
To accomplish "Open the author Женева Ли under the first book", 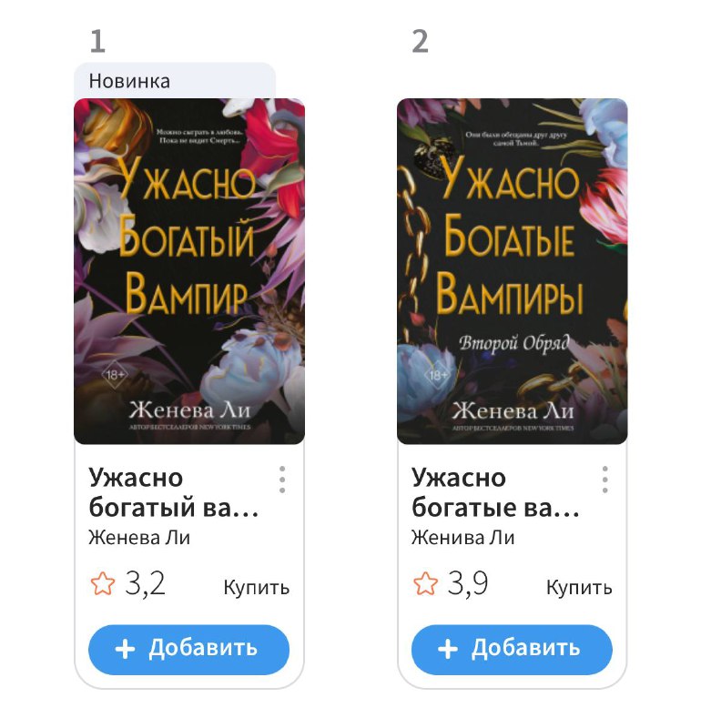I will click(x=139, y=538).
